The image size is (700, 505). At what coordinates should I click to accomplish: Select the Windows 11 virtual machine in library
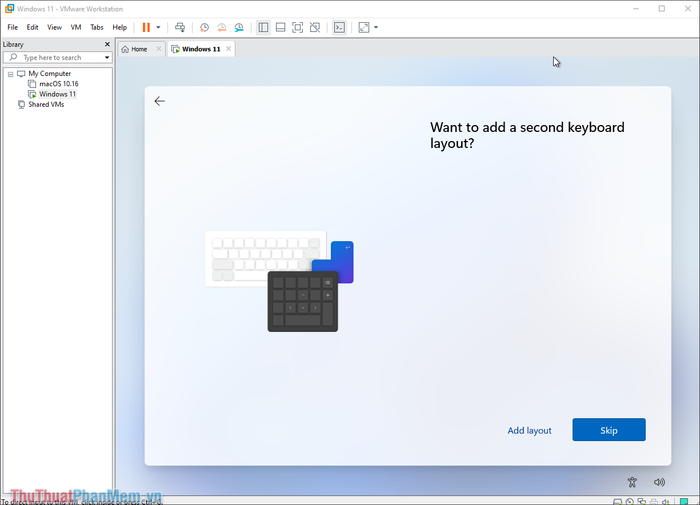click(x=57, y=94)
